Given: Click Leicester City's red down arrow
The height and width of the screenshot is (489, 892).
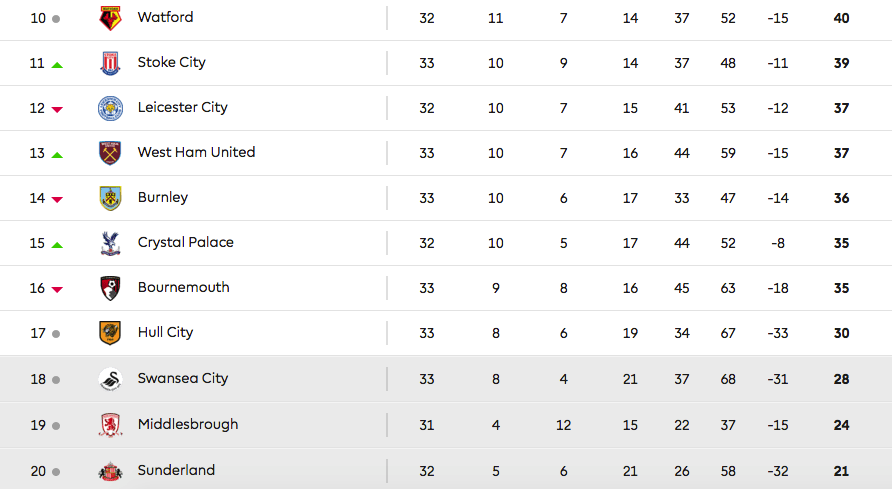Looking at the screenshot, I should tap(57, 109).
